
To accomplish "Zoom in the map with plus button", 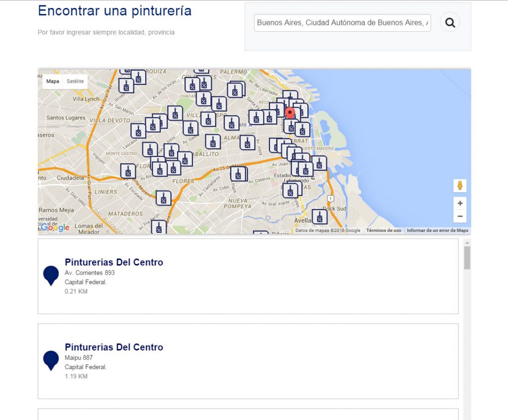I will (x=460, y=204).
